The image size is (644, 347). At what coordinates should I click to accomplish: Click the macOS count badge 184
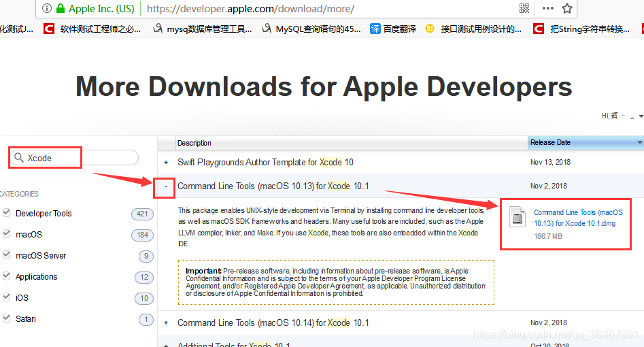142,235
